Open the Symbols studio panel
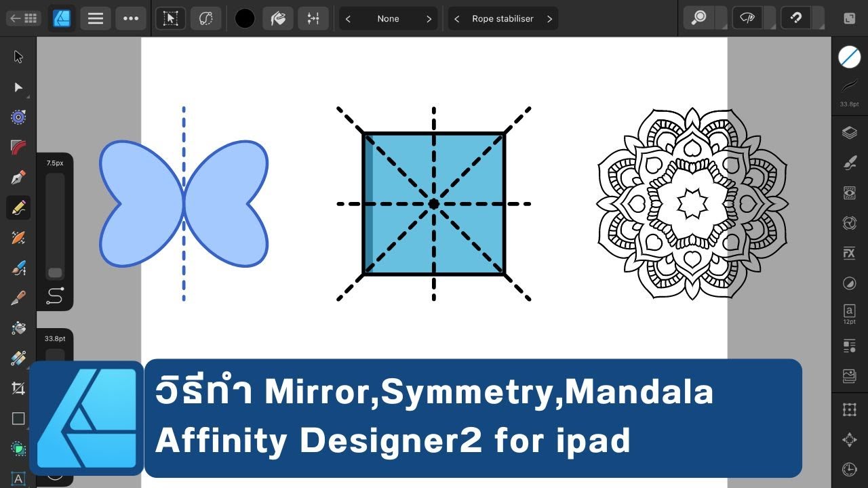This screenshot has height=488, width=868. pyautogui.click(x=849, y=223)
